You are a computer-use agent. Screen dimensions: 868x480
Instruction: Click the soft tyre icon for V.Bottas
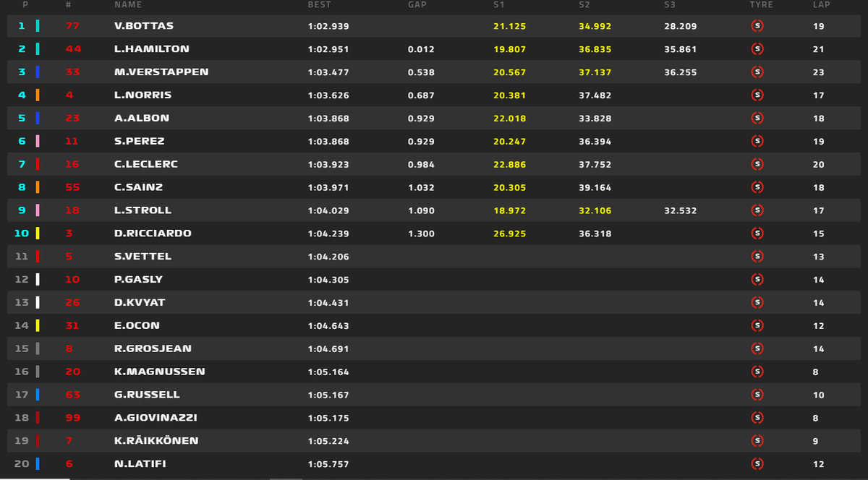tap(757, 26)
